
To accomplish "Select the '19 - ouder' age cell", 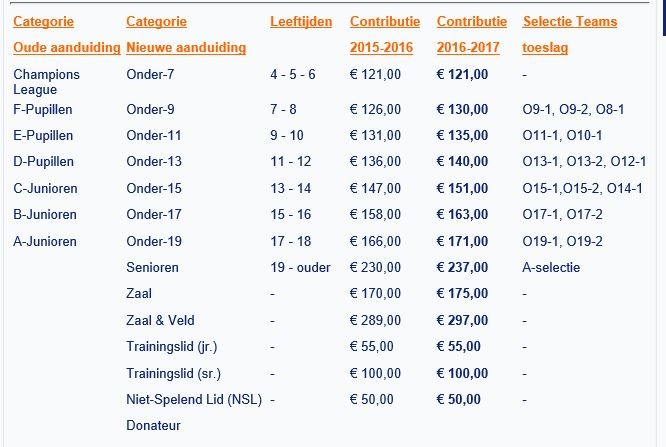I will [x=300, y=267].
